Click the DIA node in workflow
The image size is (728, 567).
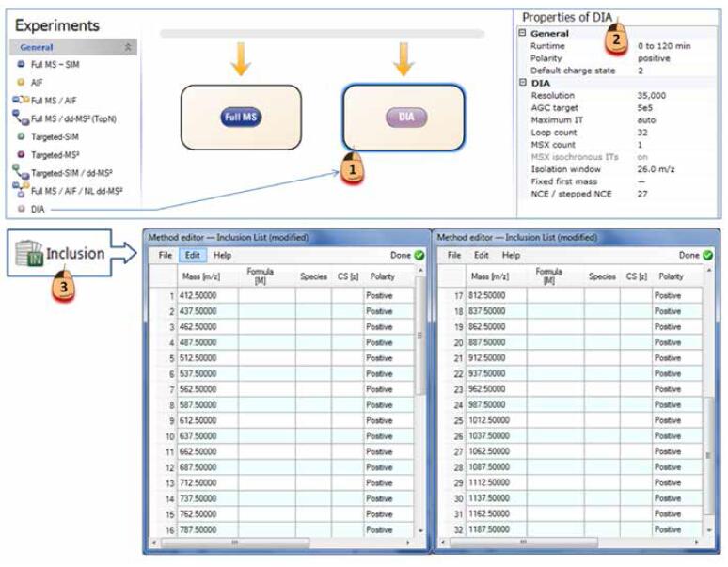(x=404, y=118)
